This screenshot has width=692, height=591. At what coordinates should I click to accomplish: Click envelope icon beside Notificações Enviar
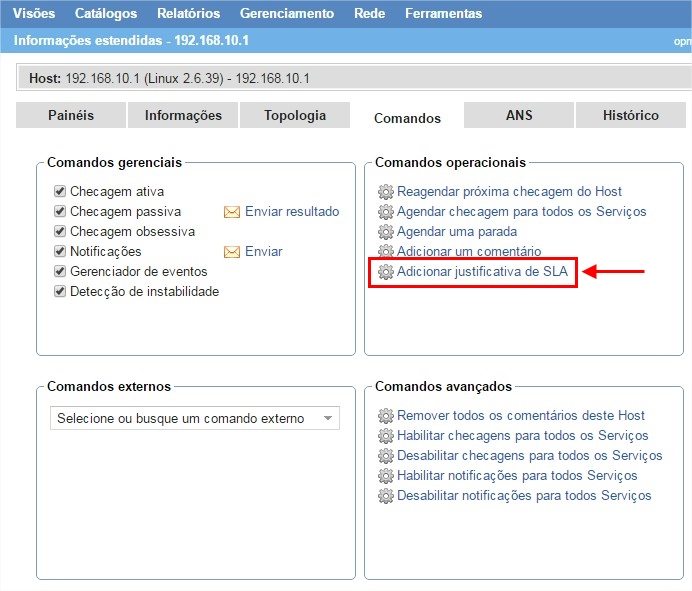click(x=232, y=252)
